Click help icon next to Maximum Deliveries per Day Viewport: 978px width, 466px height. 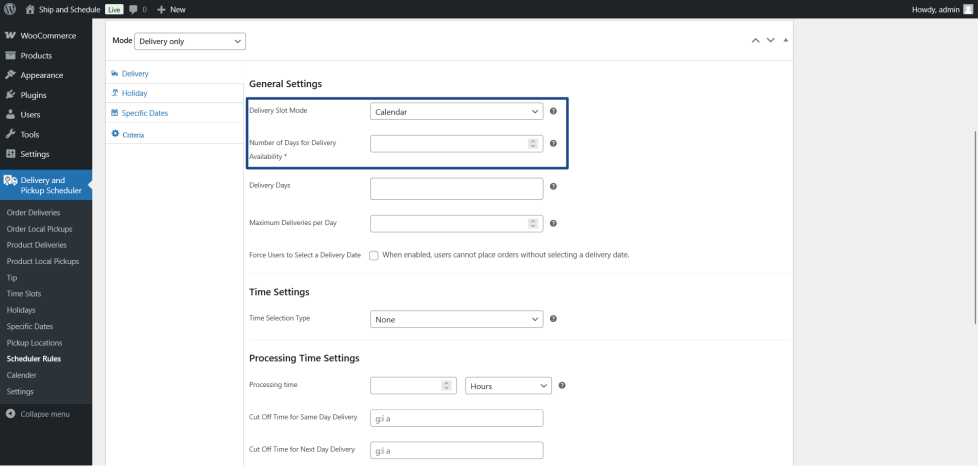pos(553,223)
